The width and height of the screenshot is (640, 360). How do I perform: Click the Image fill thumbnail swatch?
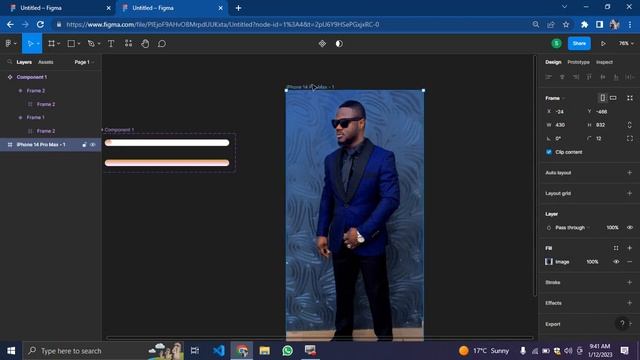[549, 262]
